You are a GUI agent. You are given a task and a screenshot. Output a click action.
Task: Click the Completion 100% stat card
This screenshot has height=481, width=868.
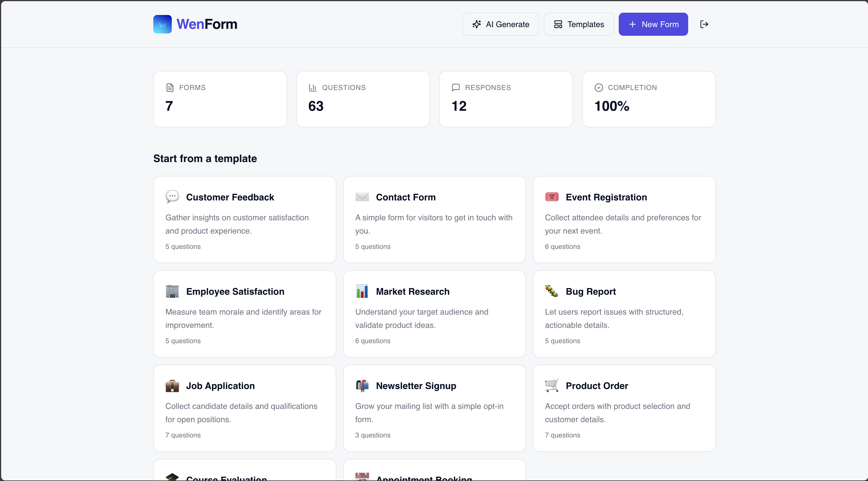pos(648,99)
